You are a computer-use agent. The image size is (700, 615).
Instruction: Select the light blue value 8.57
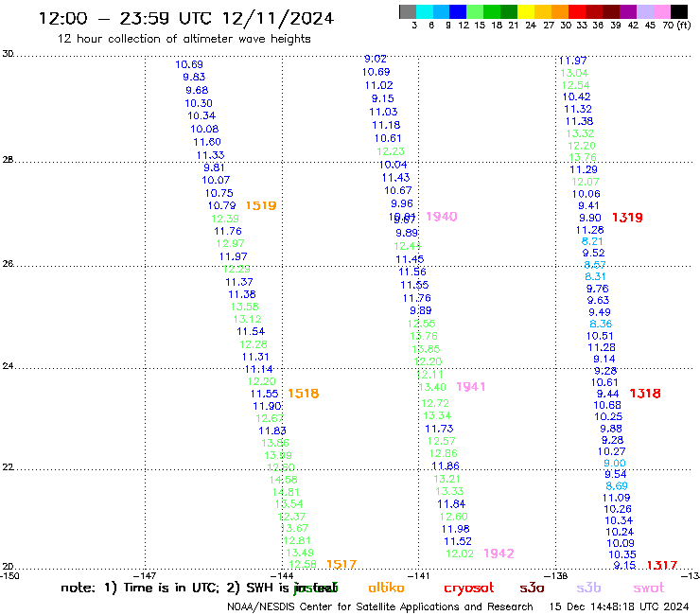click(x=595, y=265)
